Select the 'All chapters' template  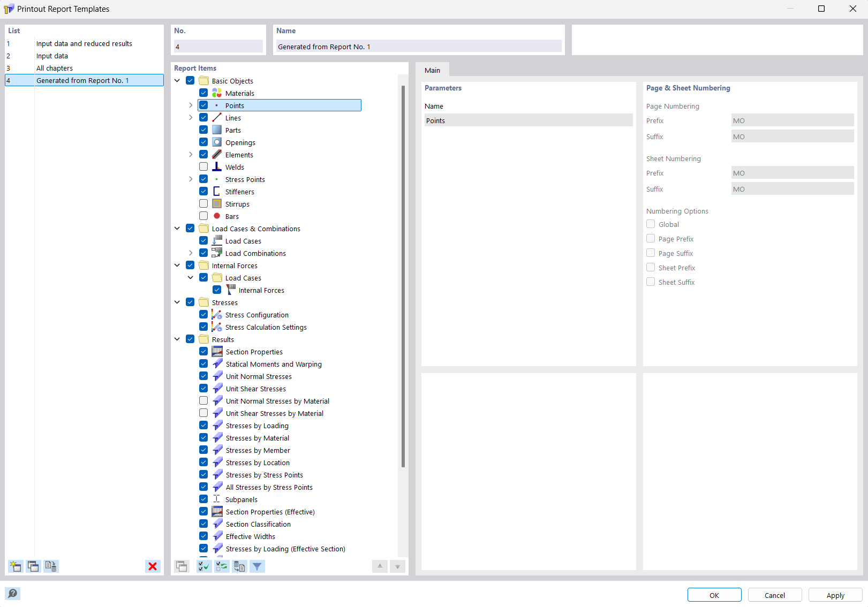[84, 69]
